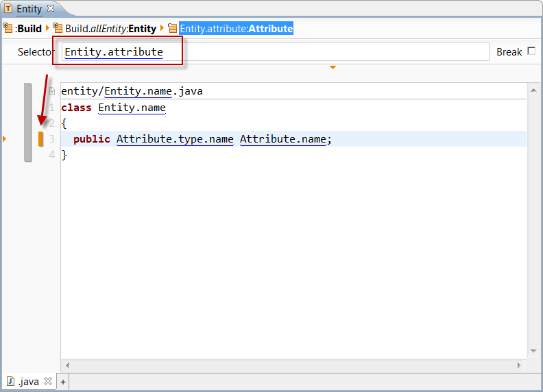
Task: Click the vertical scrollbar down arrow
Action: 533,352
